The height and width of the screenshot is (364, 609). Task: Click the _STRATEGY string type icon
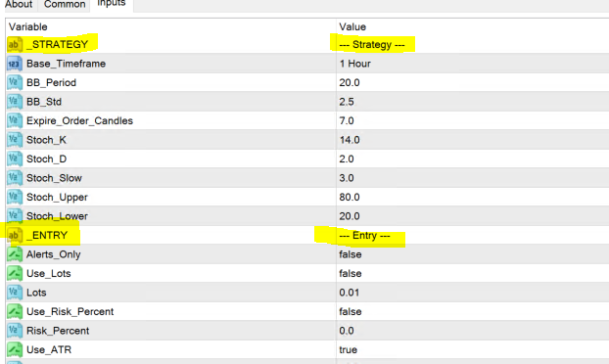(15, 45)
